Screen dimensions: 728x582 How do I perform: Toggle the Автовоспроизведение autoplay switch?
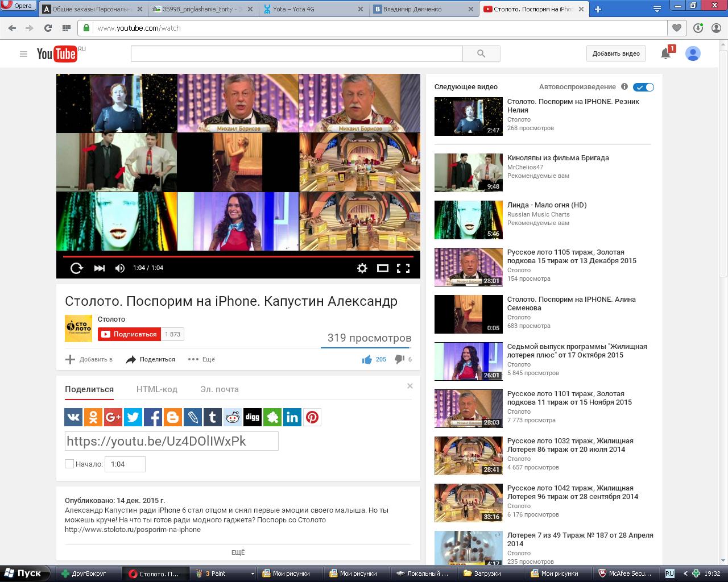(x=644, y=87)
